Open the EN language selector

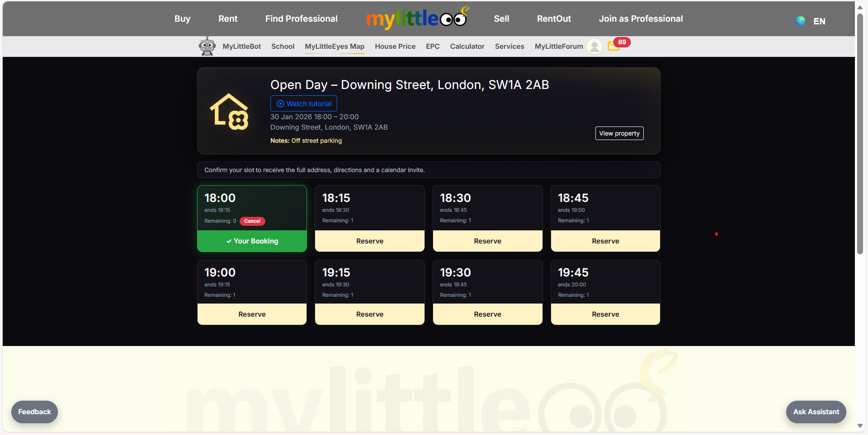[x=819, y=21]
